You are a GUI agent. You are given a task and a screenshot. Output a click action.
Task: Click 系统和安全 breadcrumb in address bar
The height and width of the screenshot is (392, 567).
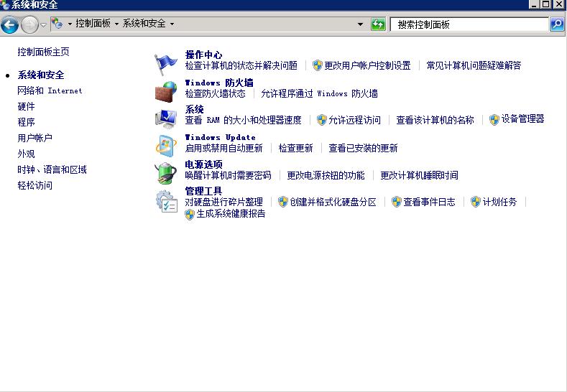point(144,24)
